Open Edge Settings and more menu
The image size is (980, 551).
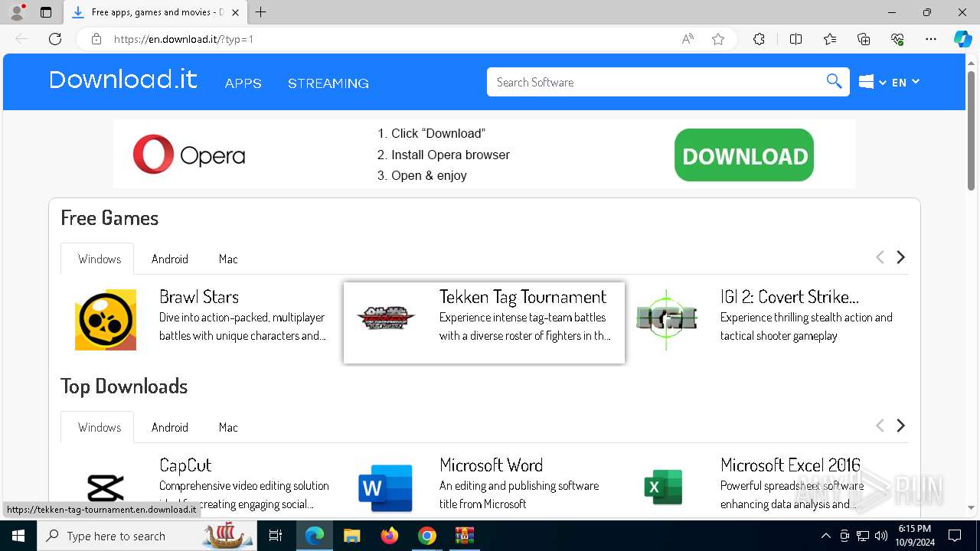(x=931, y=39)
